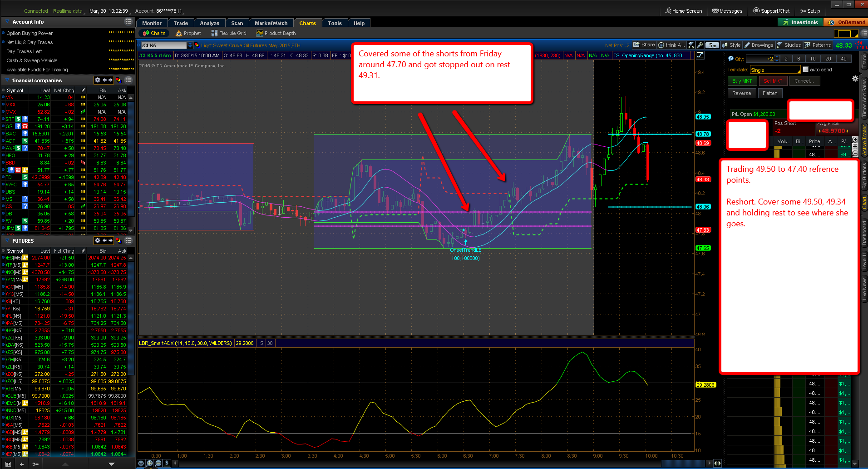Viewport: 868px width, 469px height.
Task: Open chart settings wrench icon
Action: 700,45
